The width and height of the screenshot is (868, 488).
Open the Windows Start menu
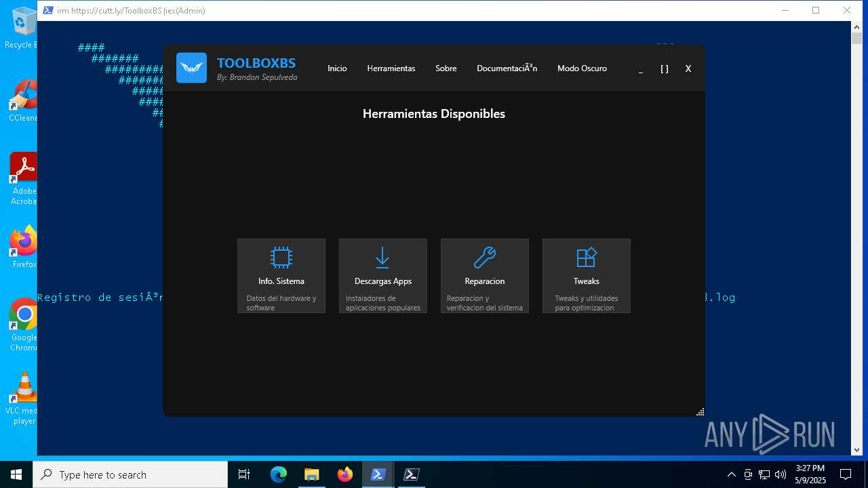click(x=16, y=474)
